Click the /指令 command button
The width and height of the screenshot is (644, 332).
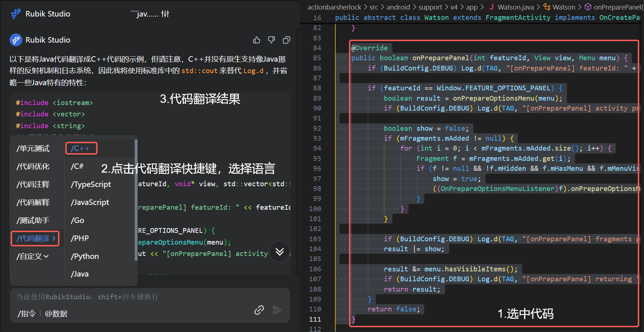(26, 314)
